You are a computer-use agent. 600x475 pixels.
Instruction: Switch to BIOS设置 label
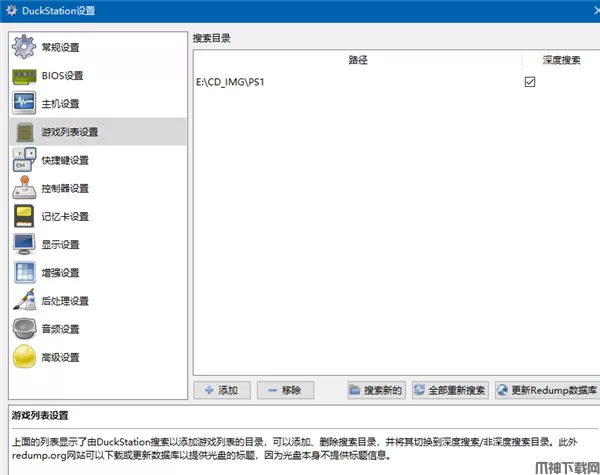[62, 75]
